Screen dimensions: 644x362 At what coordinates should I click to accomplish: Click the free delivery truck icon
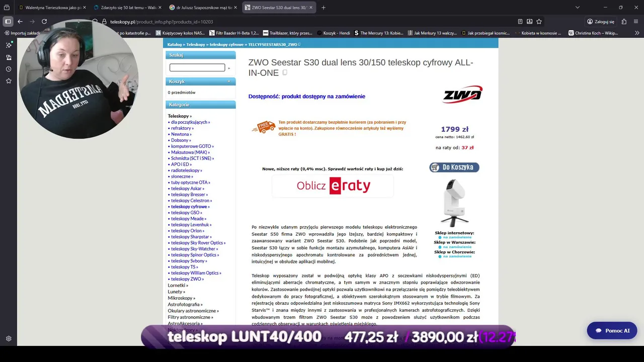coord(264,127)
